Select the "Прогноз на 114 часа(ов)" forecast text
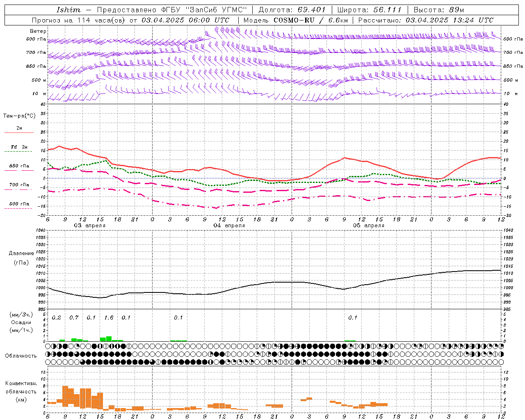This screenshot has height=420, width=525. pos(79,20)
